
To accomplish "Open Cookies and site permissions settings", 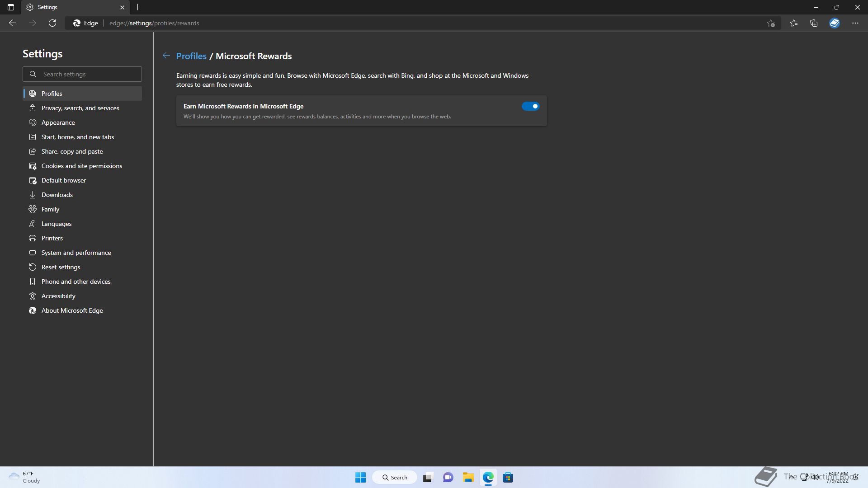I will 82,166.
